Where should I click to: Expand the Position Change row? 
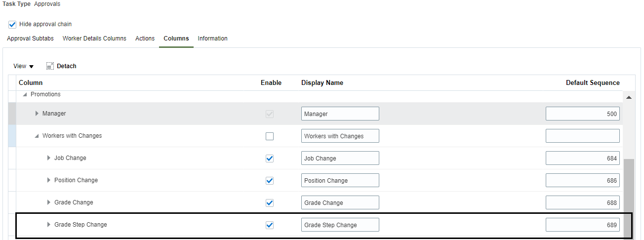point(49,180)
